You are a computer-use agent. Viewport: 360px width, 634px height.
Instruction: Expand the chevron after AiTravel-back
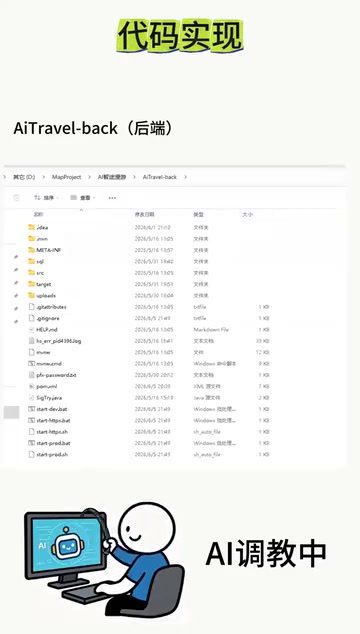[x=186, y=177]
